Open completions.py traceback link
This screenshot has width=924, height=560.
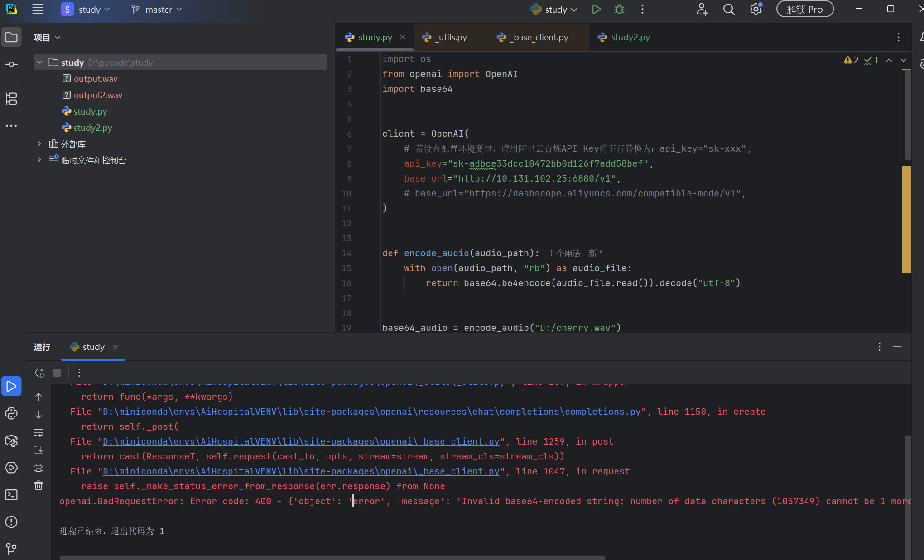click(x=372, y=412)
